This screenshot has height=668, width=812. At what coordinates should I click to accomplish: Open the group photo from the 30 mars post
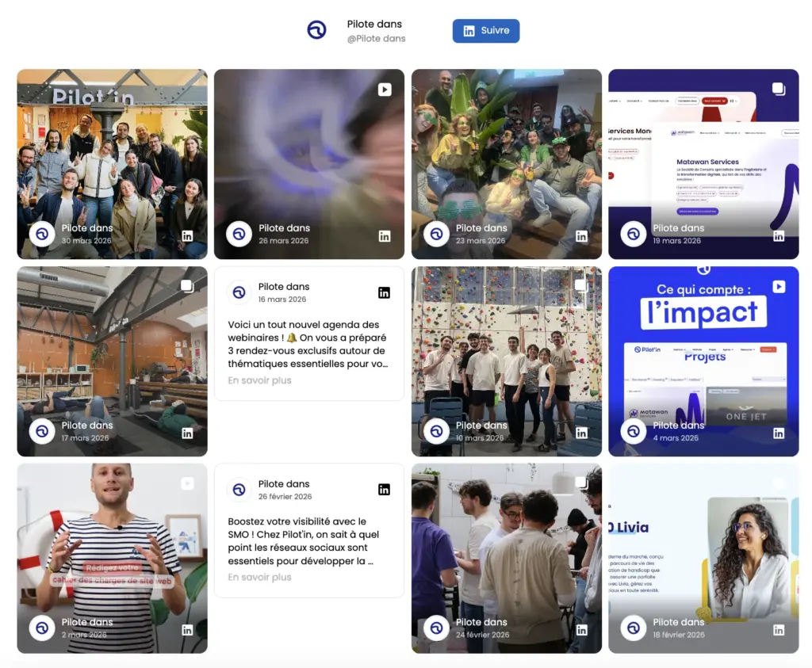[112, 151]
